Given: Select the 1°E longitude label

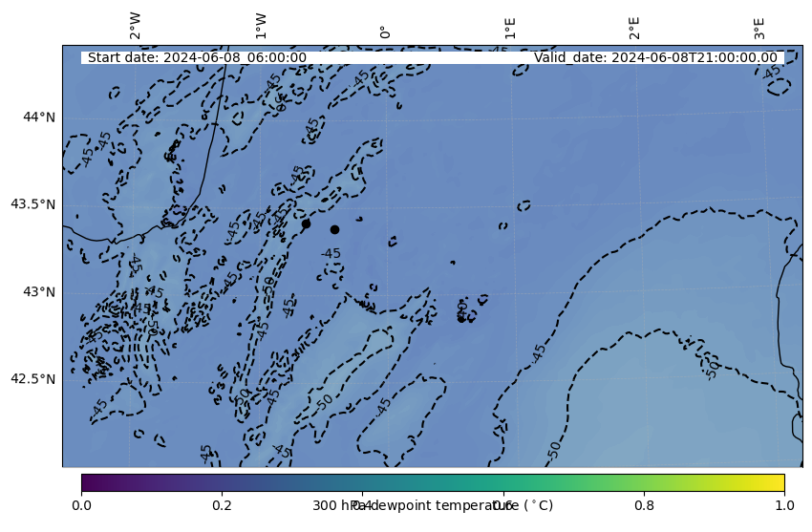Looking at the screenshot, I should click(510, 28).
